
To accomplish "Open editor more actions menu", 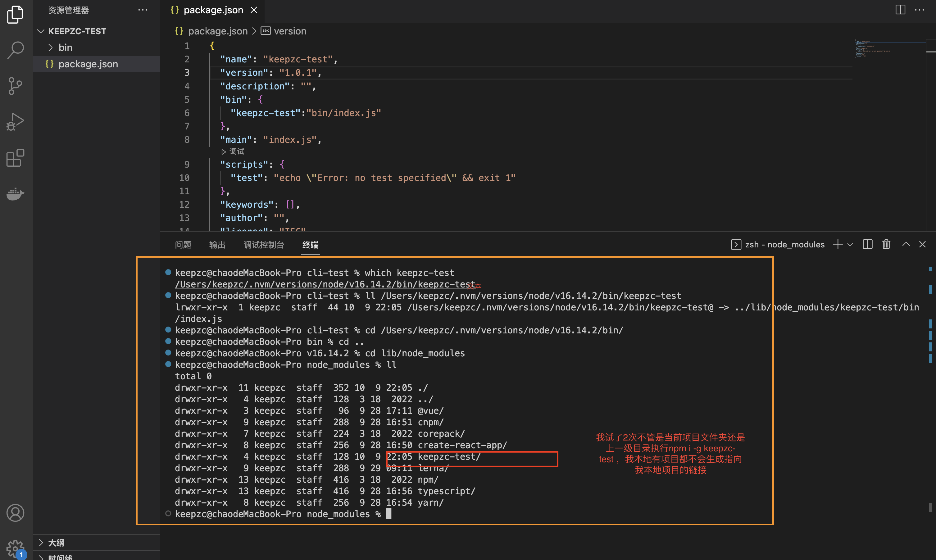I will pos(920,10).
